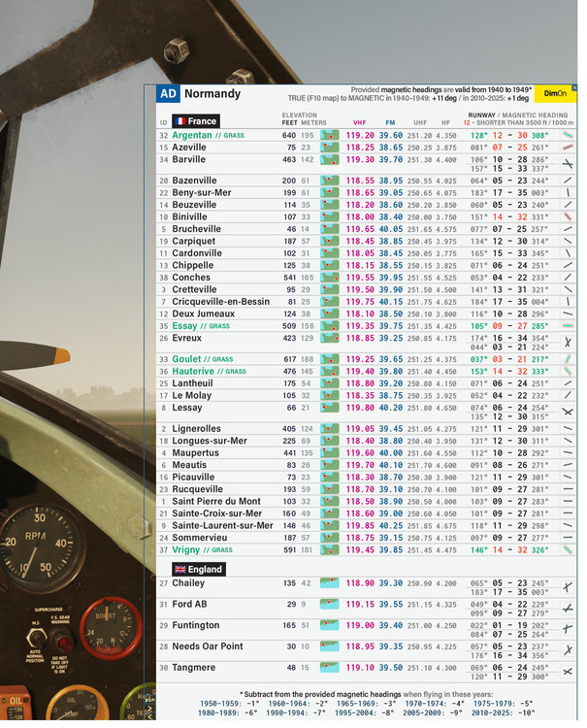Open the Maupertus map thumbnail
The height and width of the screenshot is (728, 587).
point(330,453)
